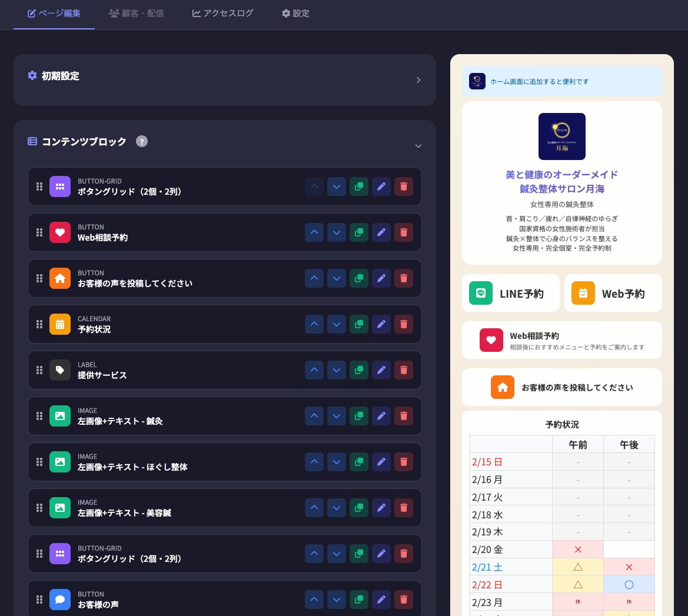Screen dimensions: 688x616
Task: Edit the Web相談予約 block with pencil
Action: [x=381, y=232]
